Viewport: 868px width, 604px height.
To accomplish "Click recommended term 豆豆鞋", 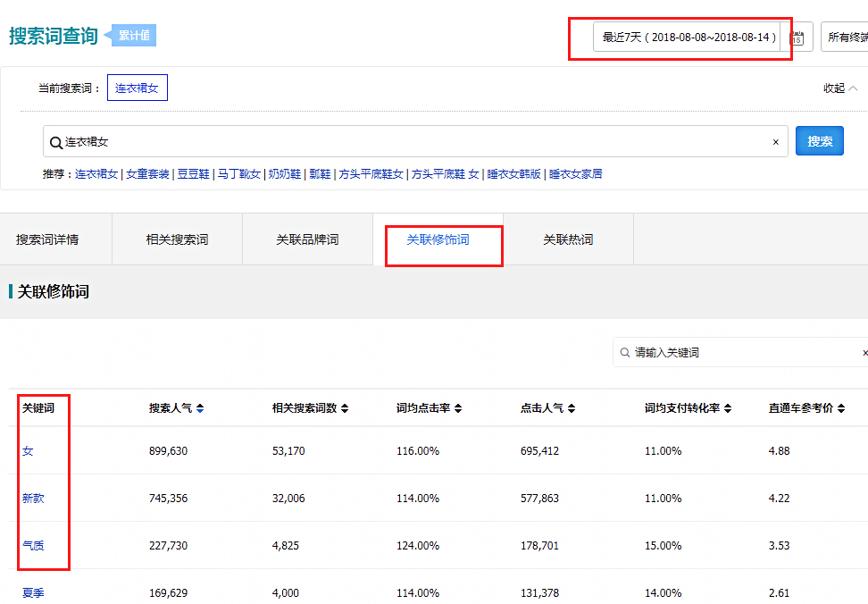I will pos(193,174).
